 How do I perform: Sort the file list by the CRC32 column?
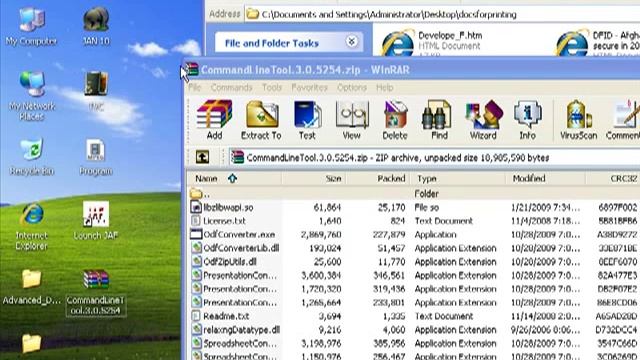[x=613, y=178]
